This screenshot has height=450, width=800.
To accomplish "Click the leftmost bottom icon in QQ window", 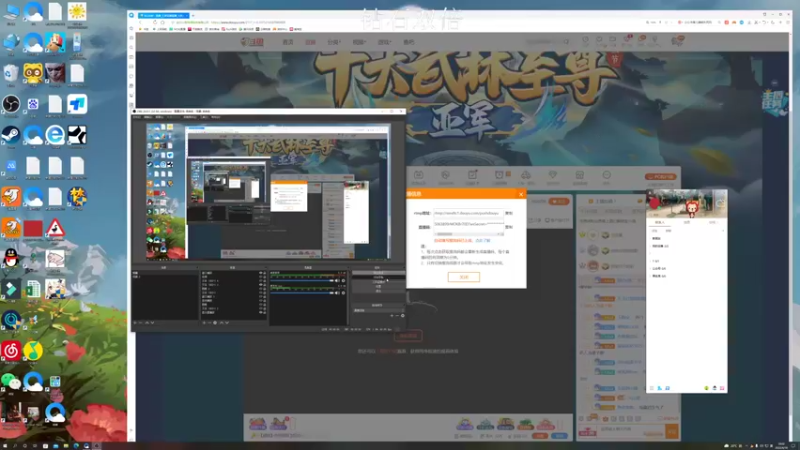I will pyautogui.click(x=652, y=388).
